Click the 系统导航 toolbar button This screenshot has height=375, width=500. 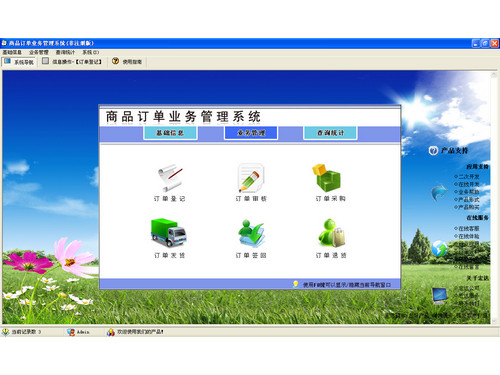(x=19, y=62)
